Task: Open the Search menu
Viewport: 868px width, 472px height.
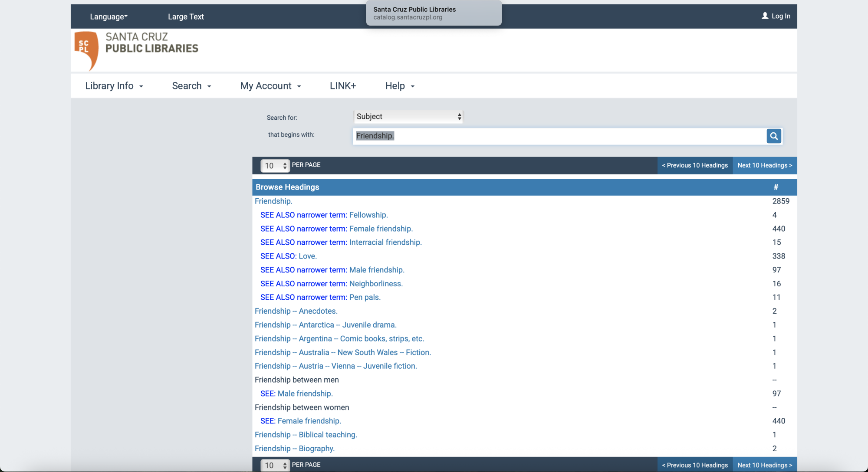Action: (x=191, y=85)
